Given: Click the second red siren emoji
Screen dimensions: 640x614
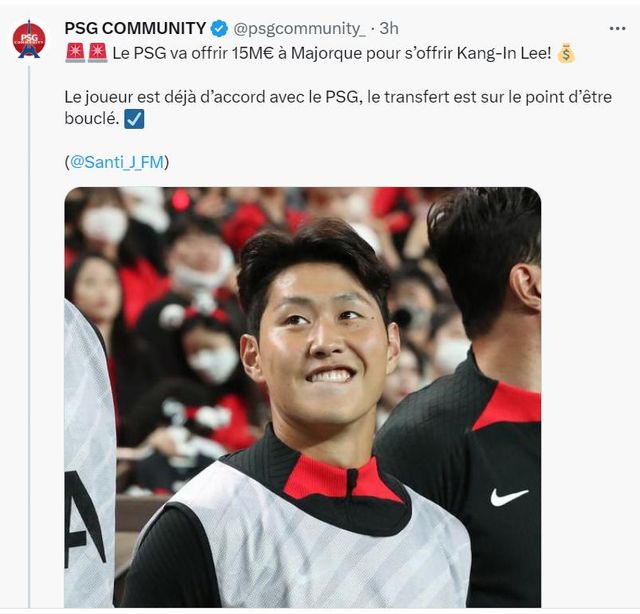Looking at the screenshot, I should click(98, 53).
